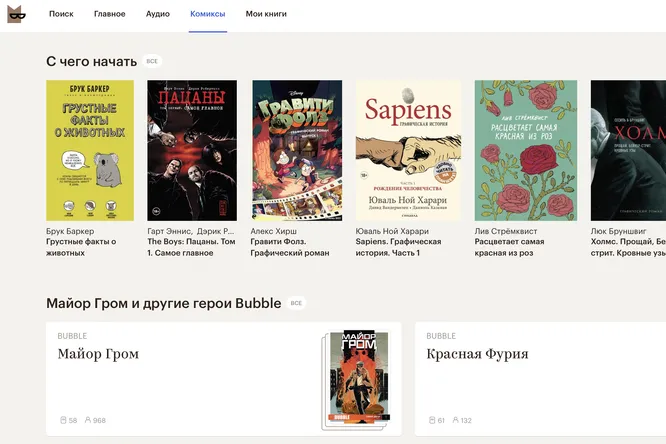Click the Bookmate cat logo

point(16,14)
